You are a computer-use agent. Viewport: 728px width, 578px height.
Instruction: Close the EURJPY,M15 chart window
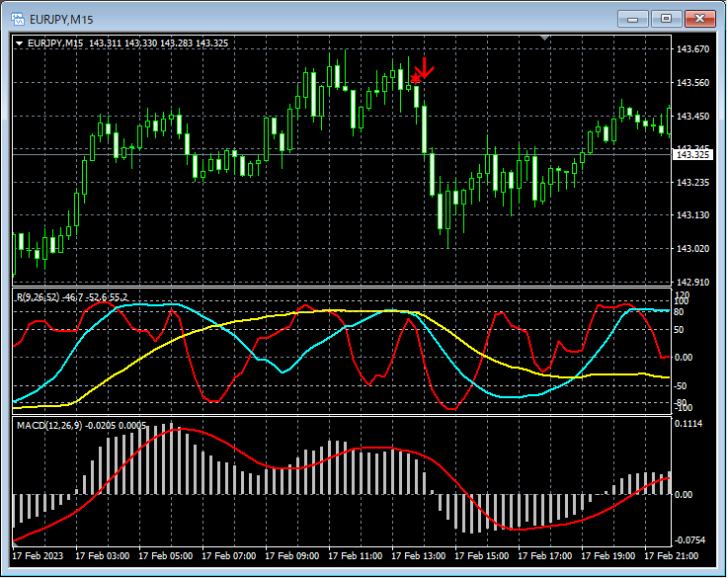pos(700,19)
